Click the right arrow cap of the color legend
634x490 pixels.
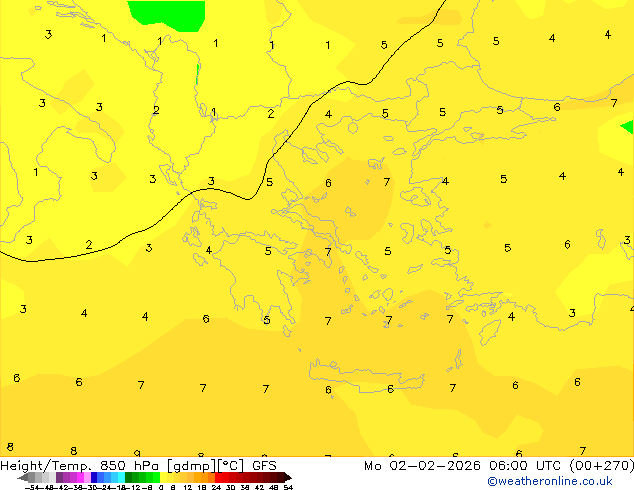[288, 477]
